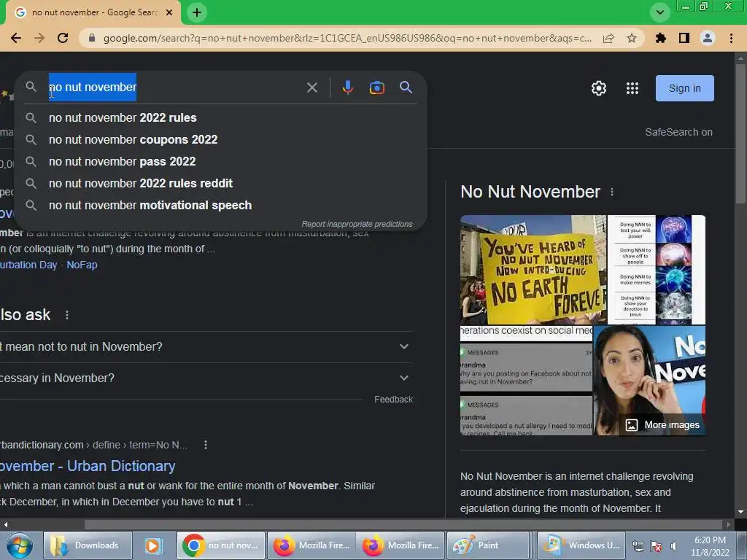
Task: Open the Urban Dictionary result title link
Action: 88,466
